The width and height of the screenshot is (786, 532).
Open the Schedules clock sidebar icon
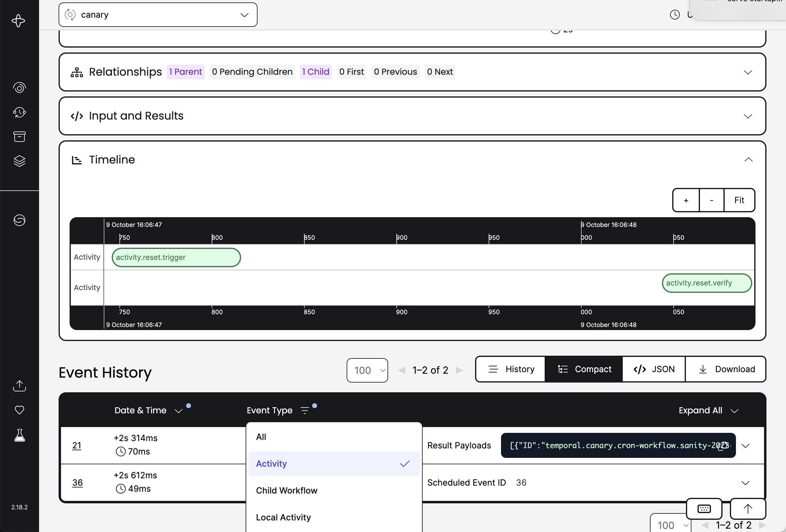[x=19, y=112]
